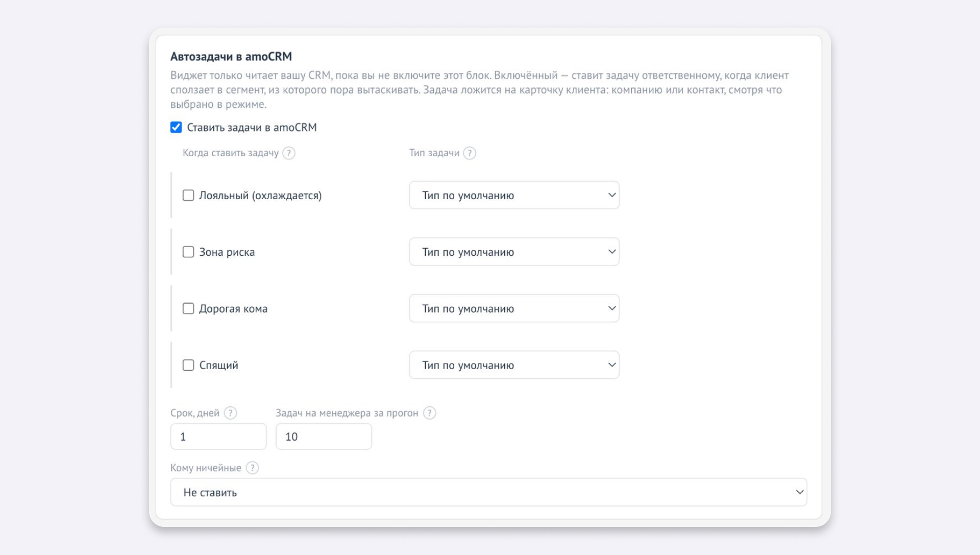Click help icon for Задач на менеджера за прогон
The image size is (980, 555).
click(430, 413)
